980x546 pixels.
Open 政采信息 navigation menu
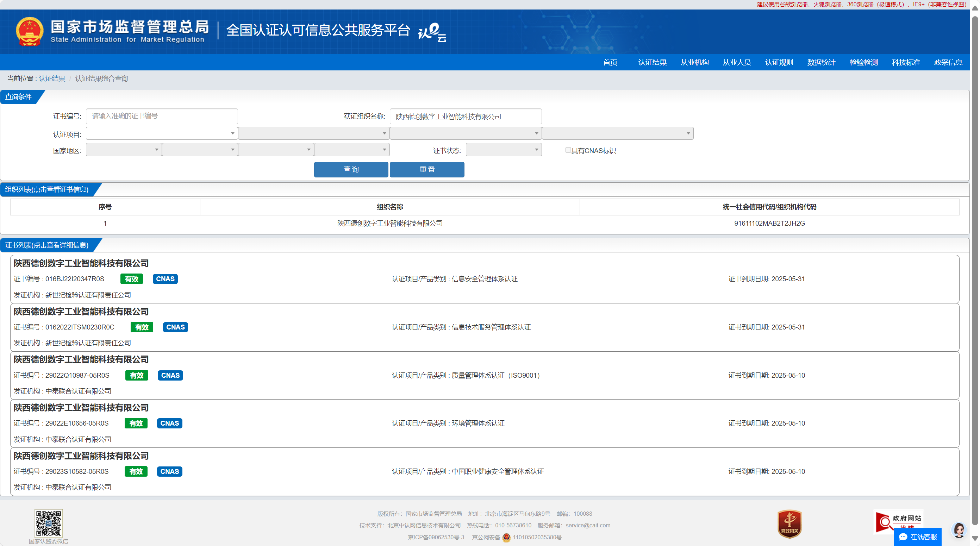click(948, 62)
